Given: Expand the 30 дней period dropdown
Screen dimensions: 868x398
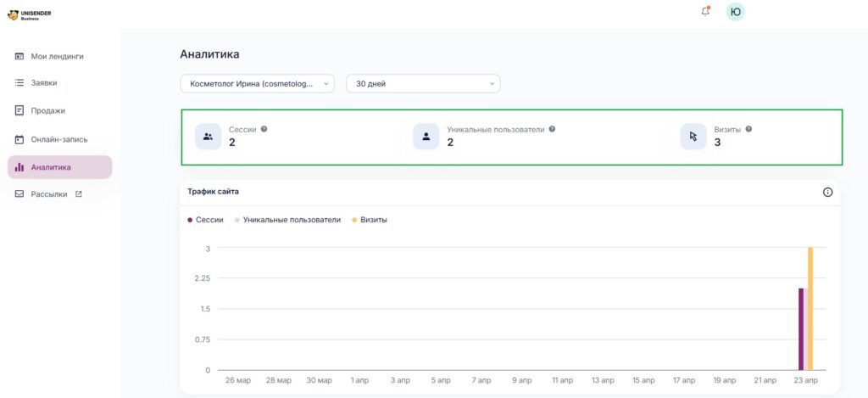Looking at the screenshot, I should coord(423,84).
